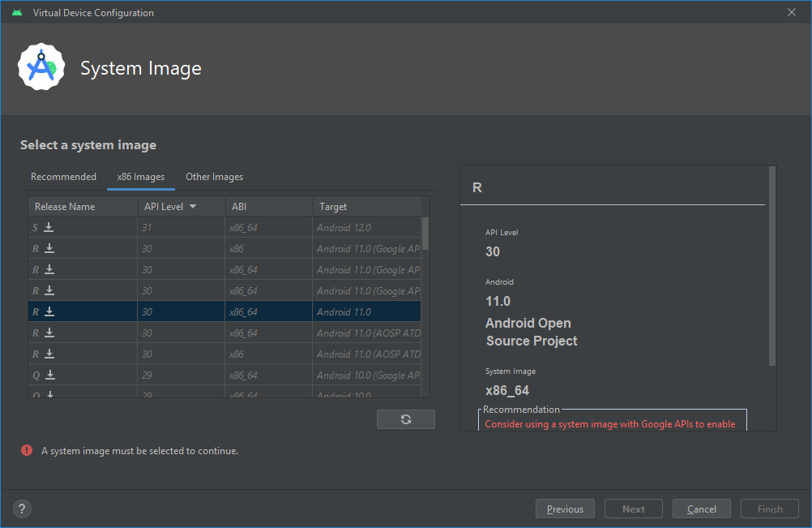Click the Next button
This screenshot has width=812, height=528.
(x=634, y=509)
